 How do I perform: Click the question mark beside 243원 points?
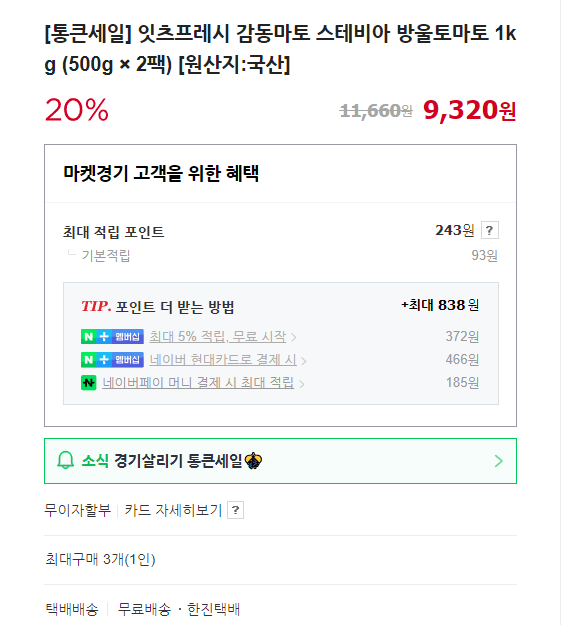click(489, 230)
